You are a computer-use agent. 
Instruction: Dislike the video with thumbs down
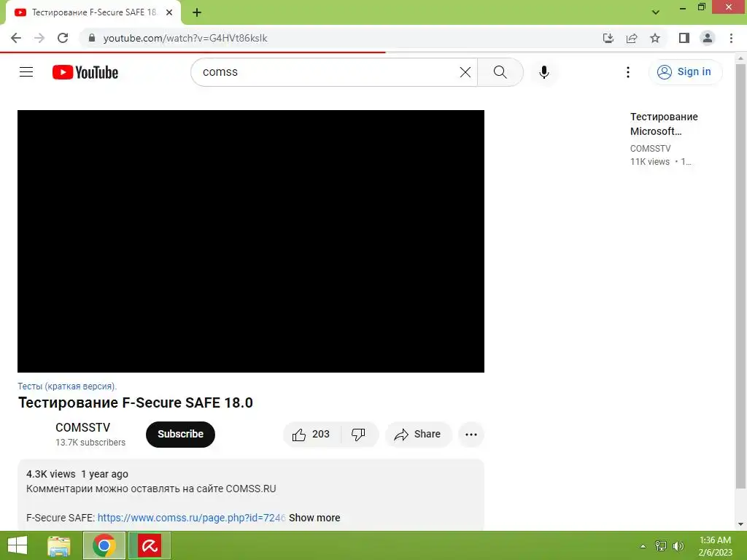click(x=358, y=435)
